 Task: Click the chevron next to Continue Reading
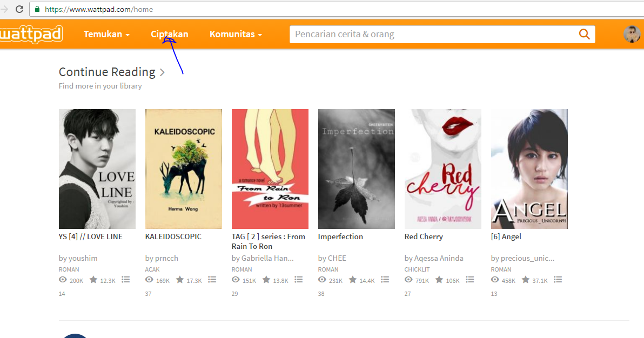163,72
